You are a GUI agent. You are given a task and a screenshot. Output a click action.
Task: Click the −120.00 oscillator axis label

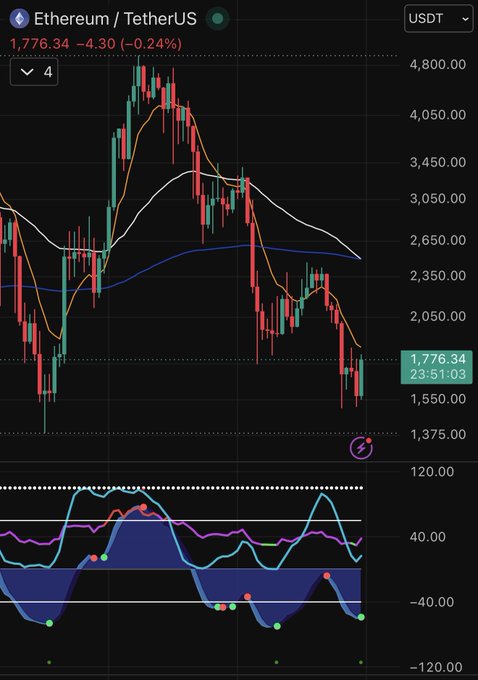(436, 667)
